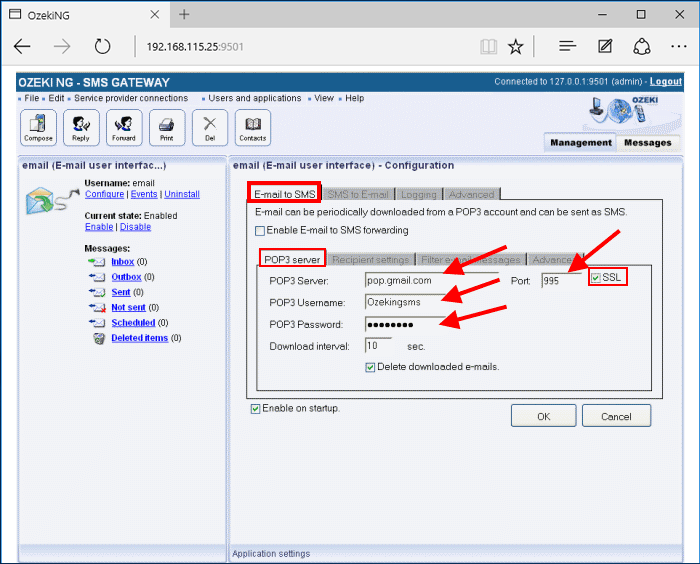Click the Scheduled envelope icon
The width and height of the screenshot is (700, 564).
97,322
